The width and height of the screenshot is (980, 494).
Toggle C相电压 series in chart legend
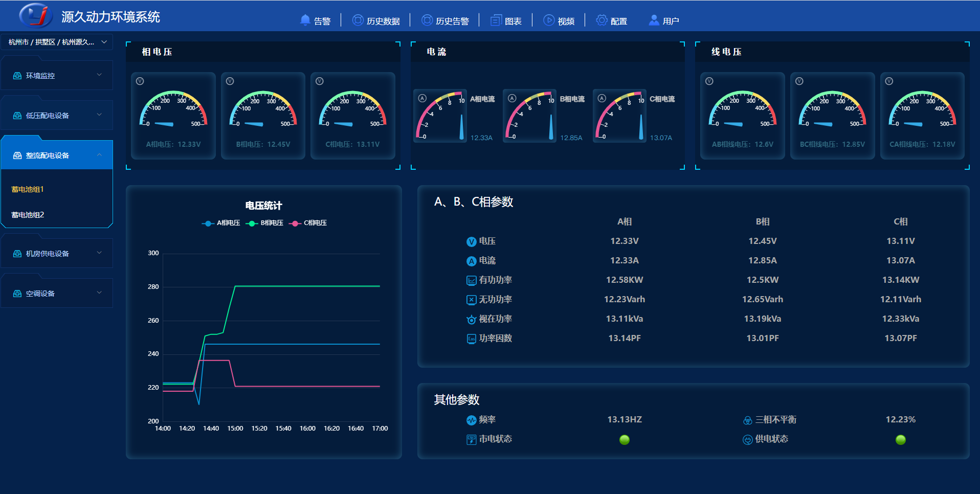pyautogui.click(x=308, y=223)
